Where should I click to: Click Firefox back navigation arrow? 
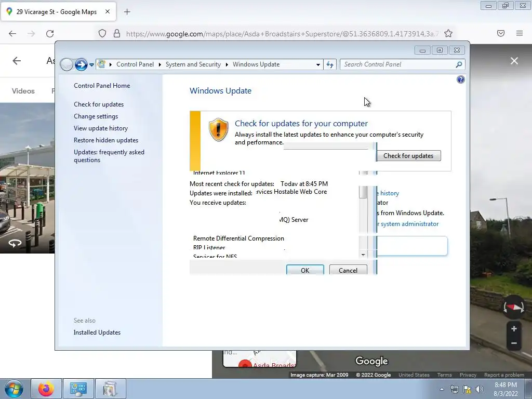(12, 33)
